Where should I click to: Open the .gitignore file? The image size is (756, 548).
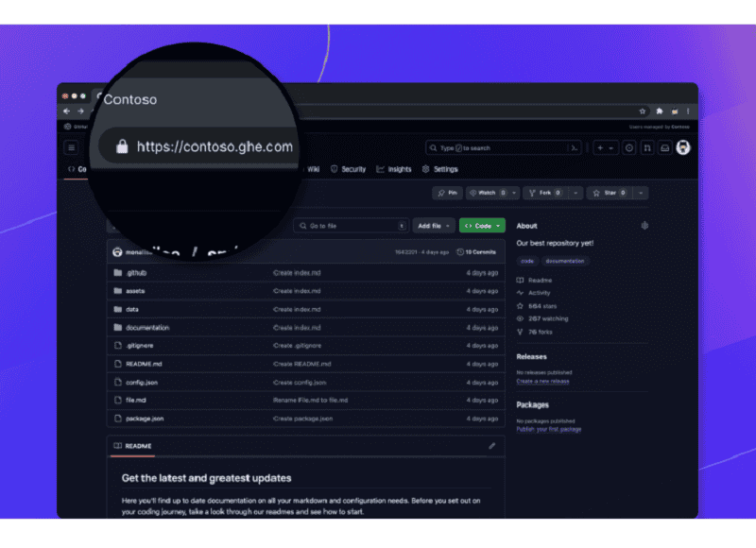pyautogui.click(x=139, y=346)
